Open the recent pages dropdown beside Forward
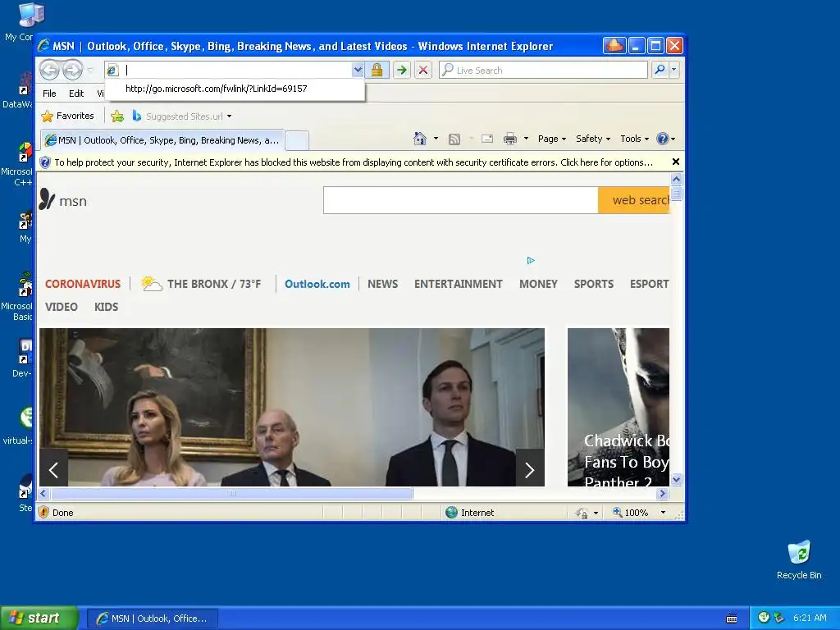This screenshot has height=630, width=840. click(90, 71)
